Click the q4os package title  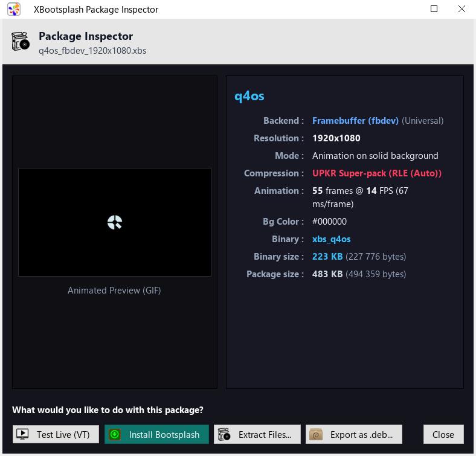tap(249, 96)
